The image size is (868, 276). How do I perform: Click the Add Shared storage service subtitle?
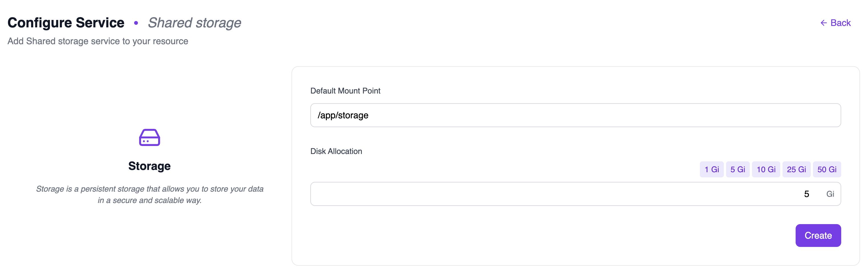click(x=98, y=41)
